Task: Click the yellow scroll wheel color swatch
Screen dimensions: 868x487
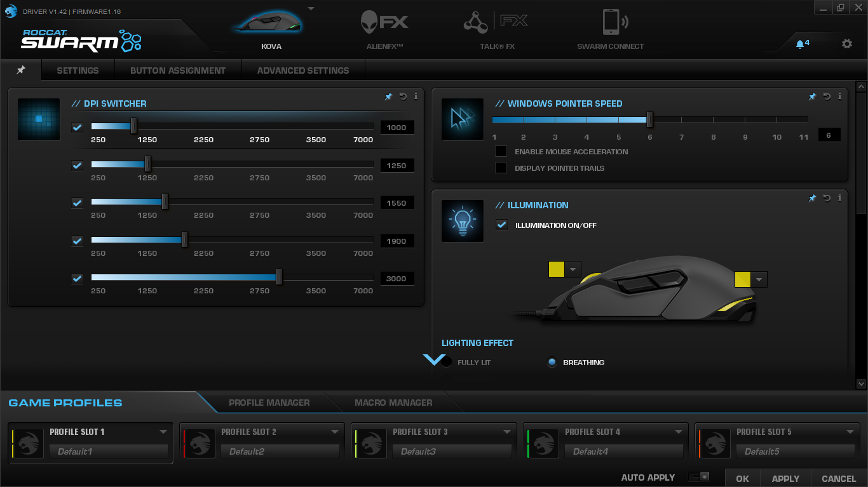Action: (556, 269)
